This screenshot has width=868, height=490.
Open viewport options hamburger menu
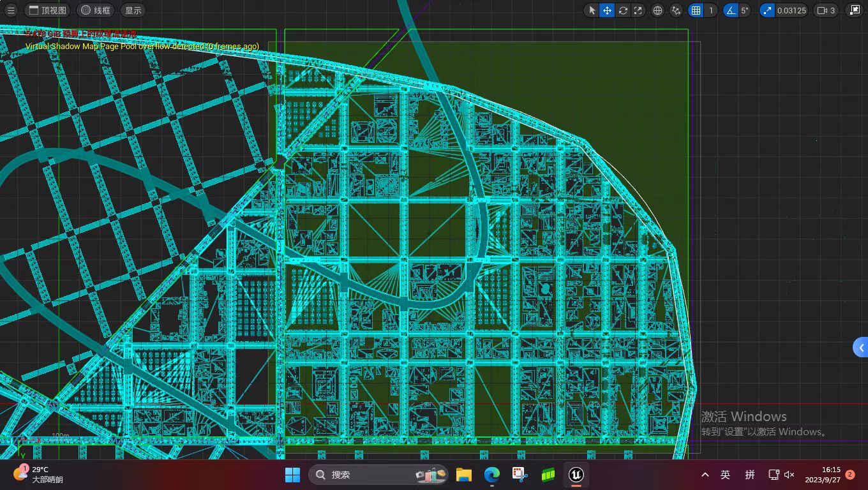11,10
